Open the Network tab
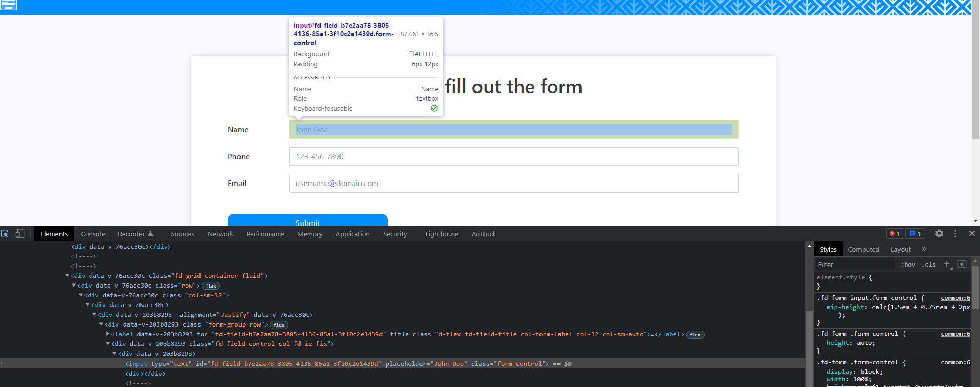The height and width of the screenshot is (387, 980). [x=220, y=234]
